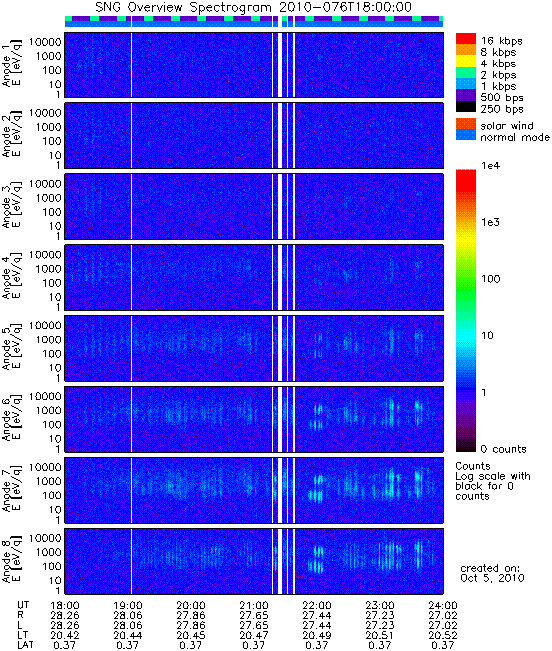Screen dimensions: 552x651
Task: Click the R value '28.26'
Action: [x=65, y=615]
